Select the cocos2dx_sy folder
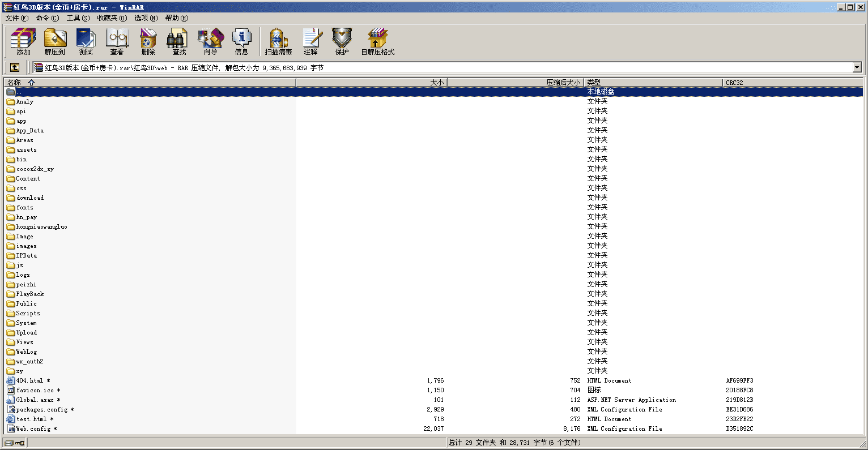Image resolution: width=868 pixels, height=450 pixels. pyautogui.click(x=35, y=169)
